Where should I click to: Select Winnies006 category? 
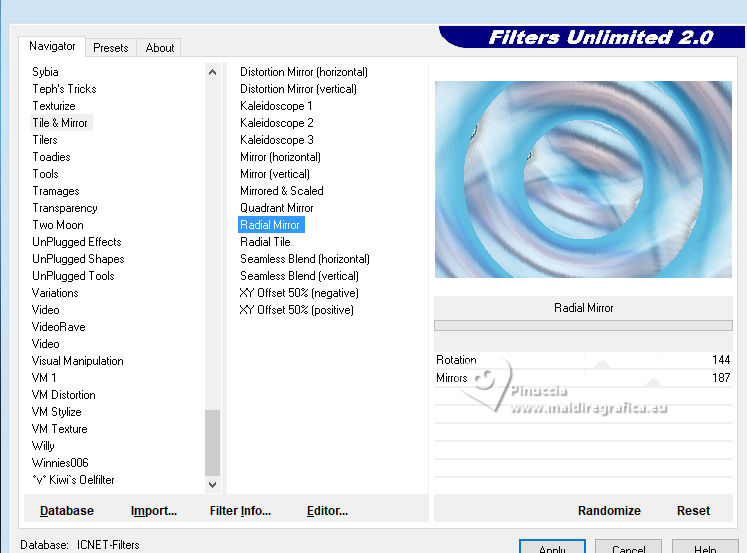[x=60, y=463]
